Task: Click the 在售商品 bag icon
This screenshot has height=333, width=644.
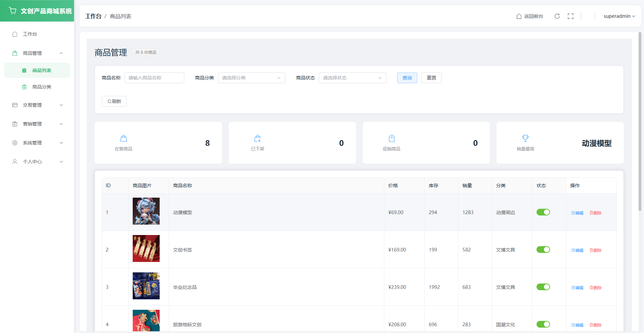Action: (x=124, y=138)
